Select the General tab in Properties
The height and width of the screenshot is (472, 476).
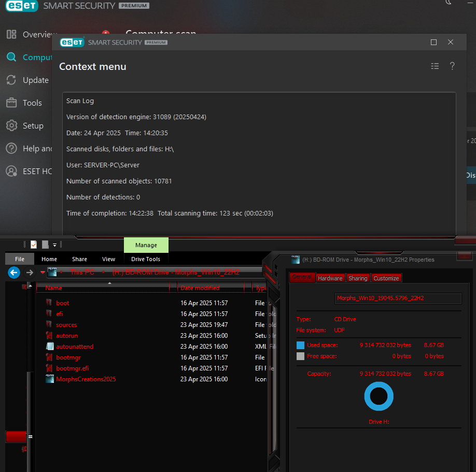[302, 277]
